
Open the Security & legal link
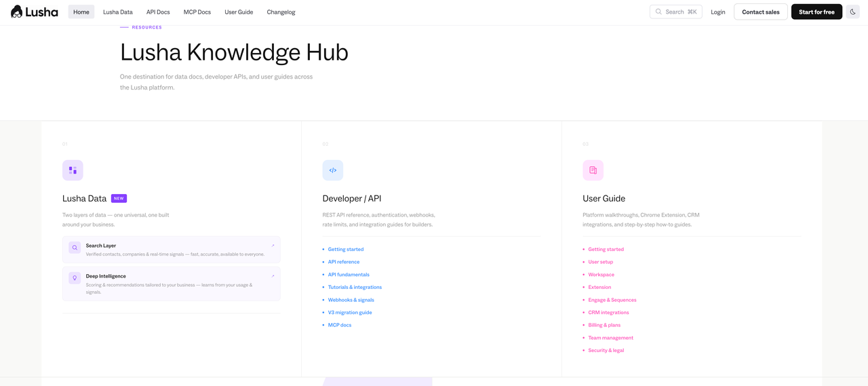pos(606,351)
